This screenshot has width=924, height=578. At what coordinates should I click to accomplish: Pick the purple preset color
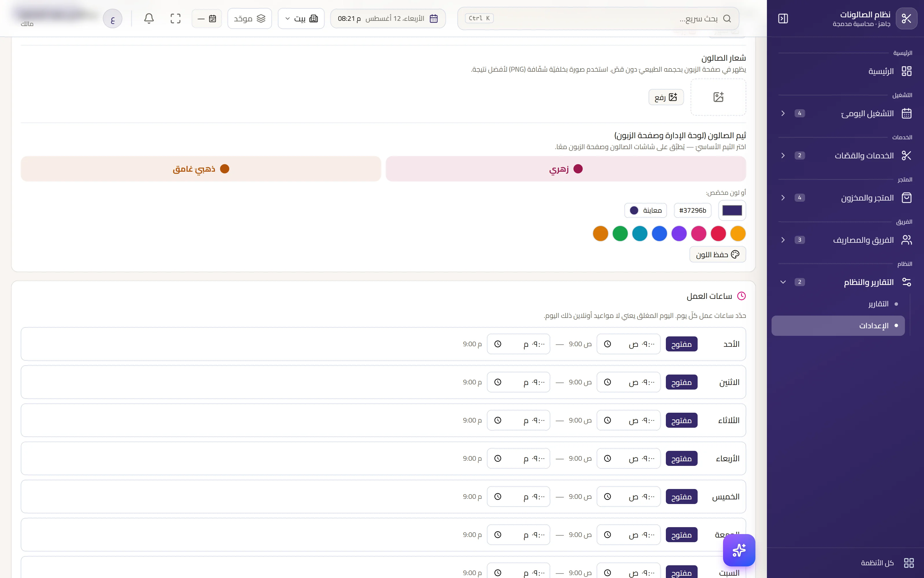click(679, 234)
